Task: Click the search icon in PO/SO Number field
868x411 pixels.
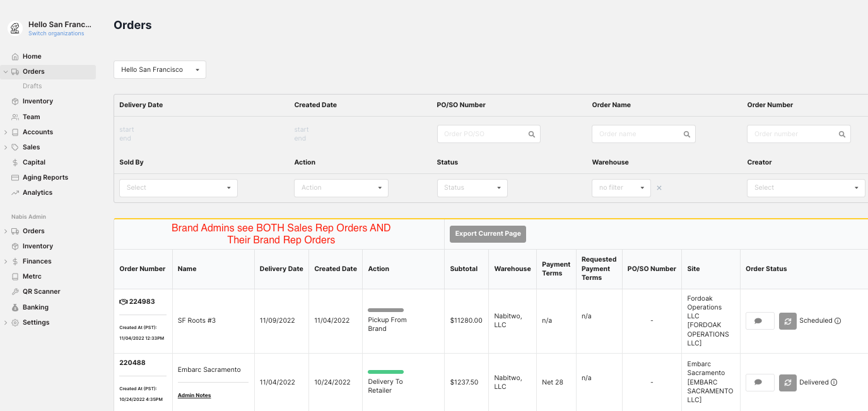Action: [532, 134]
